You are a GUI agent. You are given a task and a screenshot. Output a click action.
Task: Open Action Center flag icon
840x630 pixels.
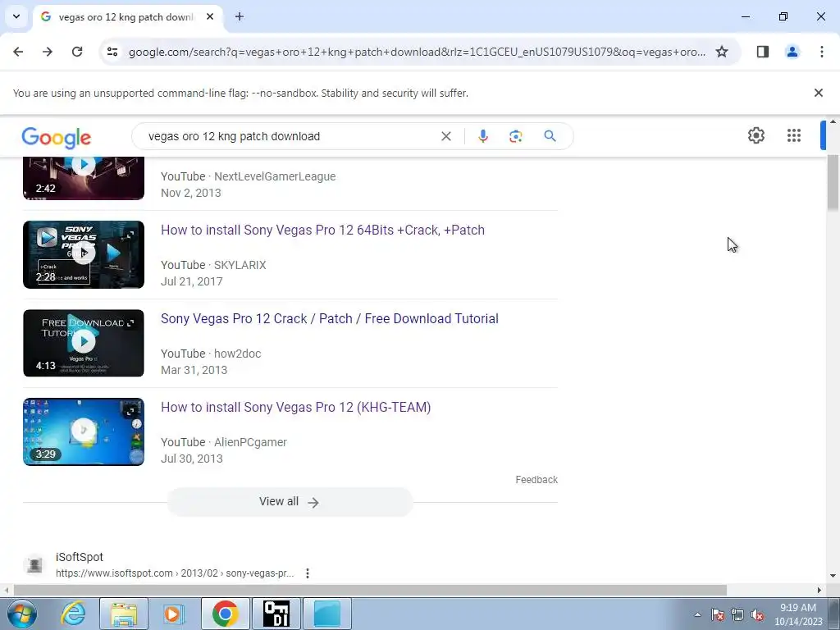tap(717, 614)
